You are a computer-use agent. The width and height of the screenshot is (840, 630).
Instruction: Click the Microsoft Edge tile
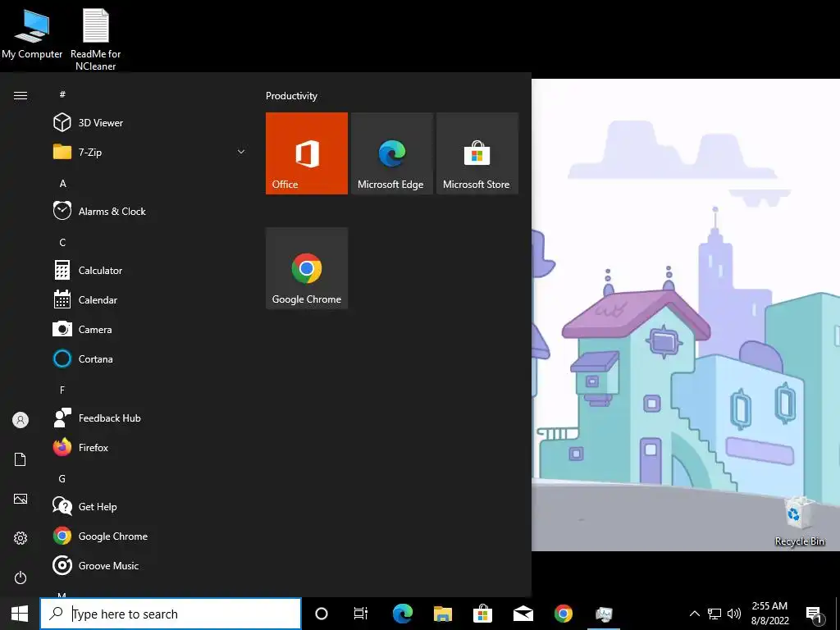pos(391,153)
